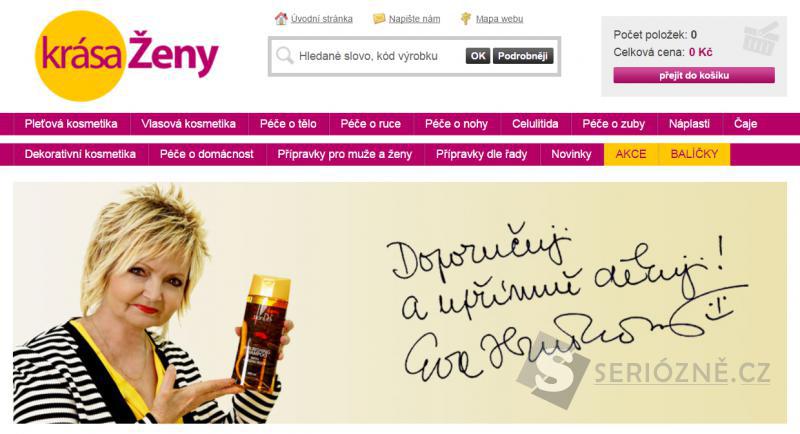
Task: Open the yellow BALÍČKY tab
Action: pos(694,154)
